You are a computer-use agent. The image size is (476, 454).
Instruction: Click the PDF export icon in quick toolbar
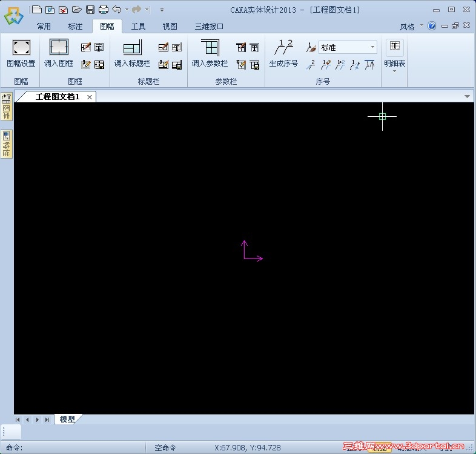point(63,10)
